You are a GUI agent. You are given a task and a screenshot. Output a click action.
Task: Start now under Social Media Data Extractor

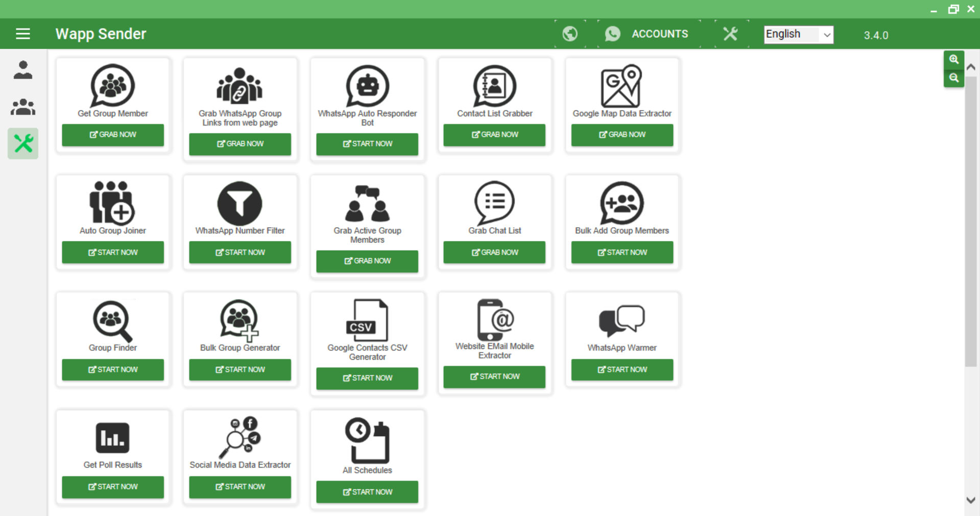[x=240, y=487]
